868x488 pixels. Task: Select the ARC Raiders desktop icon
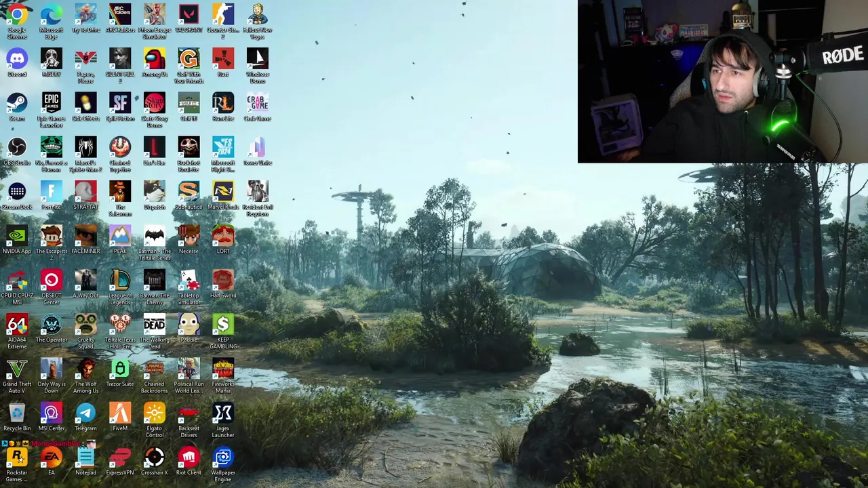click(x=120, y=15)
